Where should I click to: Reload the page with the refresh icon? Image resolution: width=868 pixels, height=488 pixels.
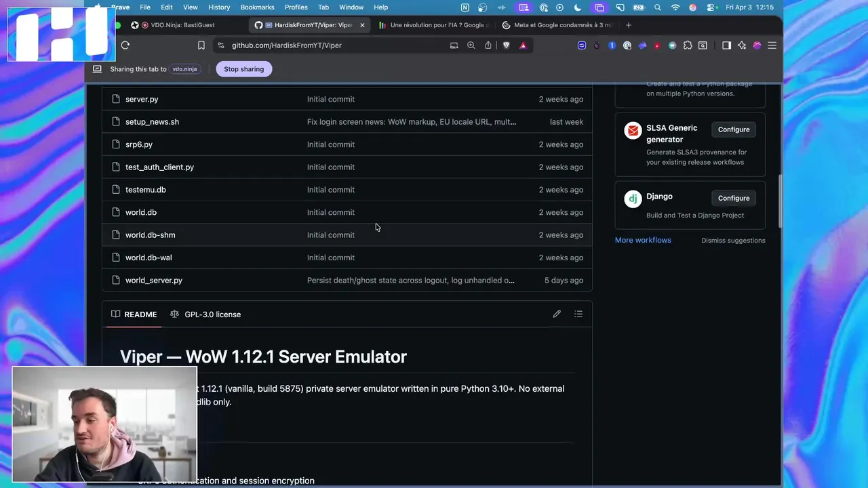125,45
